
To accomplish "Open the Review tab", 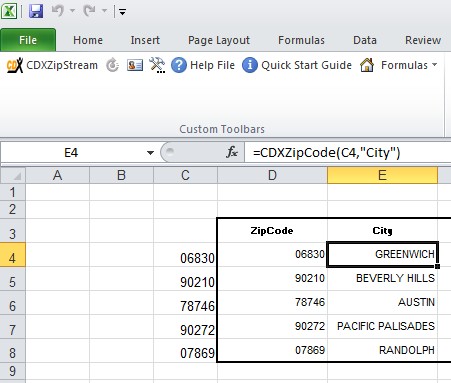I will [423, 40].
